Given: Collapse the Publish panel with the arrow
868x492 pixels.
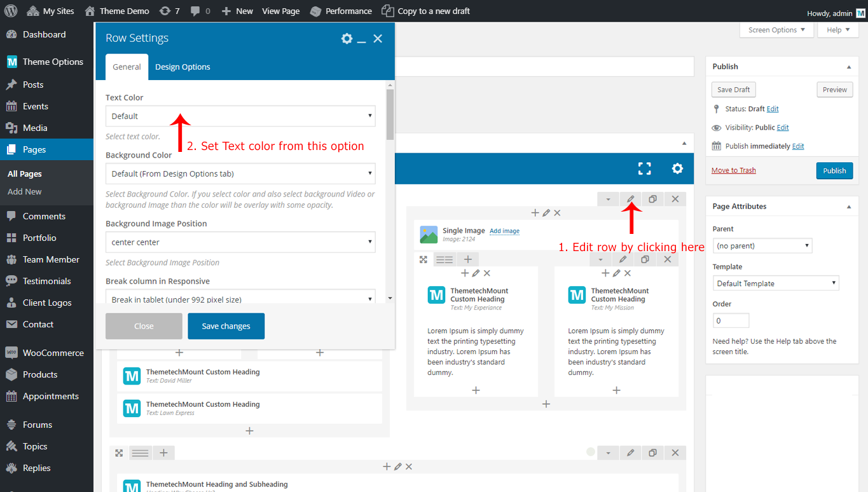Looking at the screenshot, I should coord(848,67).
